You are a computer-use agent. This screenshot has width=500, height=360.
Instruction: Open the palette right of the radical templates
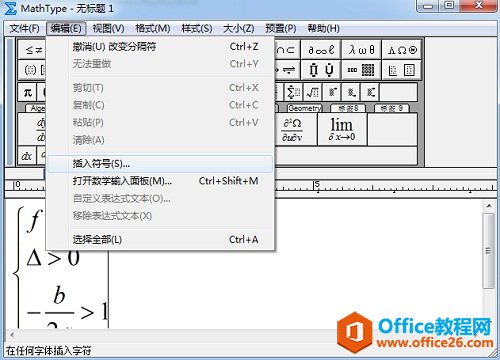[x=332, y=92]
